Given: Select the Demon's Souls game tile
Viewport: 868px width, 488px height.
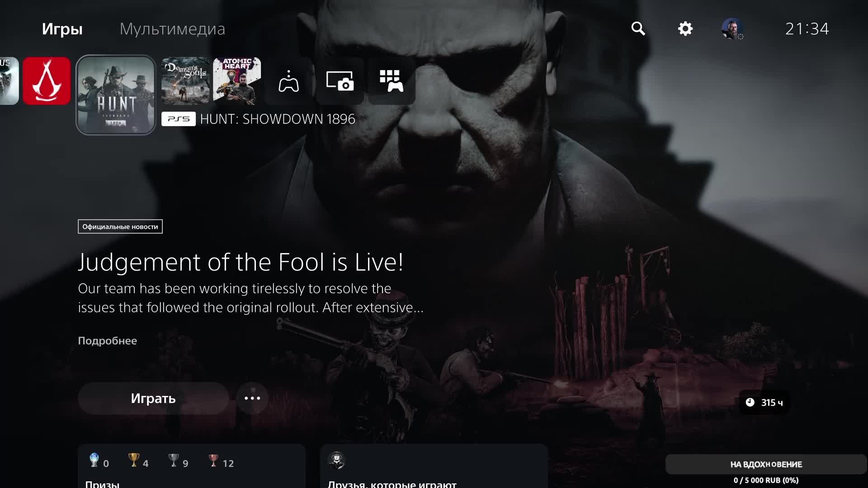Looking at the screenshot, I should pos(185,81).
